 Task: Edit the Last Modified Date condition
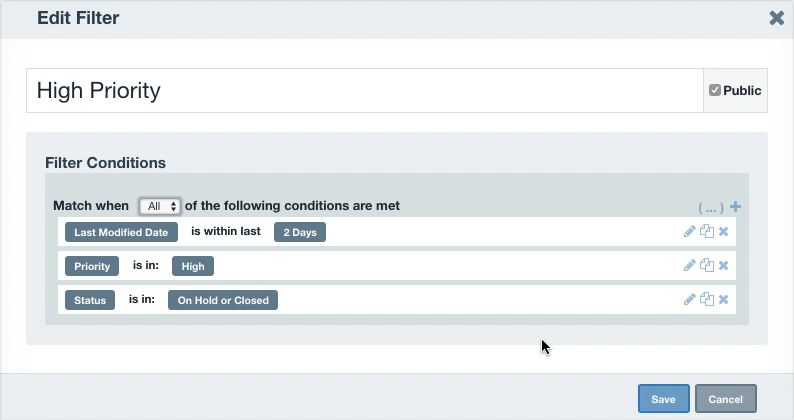point(689,232)
